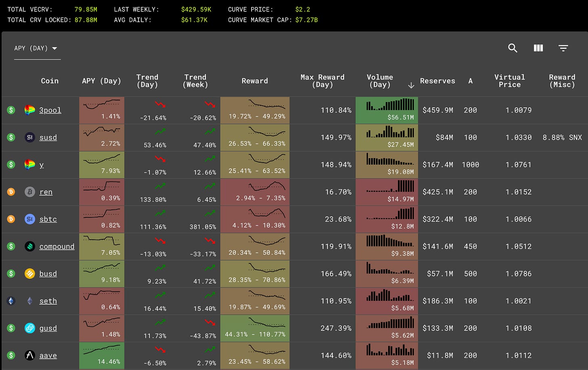Click the ren pool bitcoin icon
Image resolution: width=588 pixels, height=370 pixels.
point(29,192)
